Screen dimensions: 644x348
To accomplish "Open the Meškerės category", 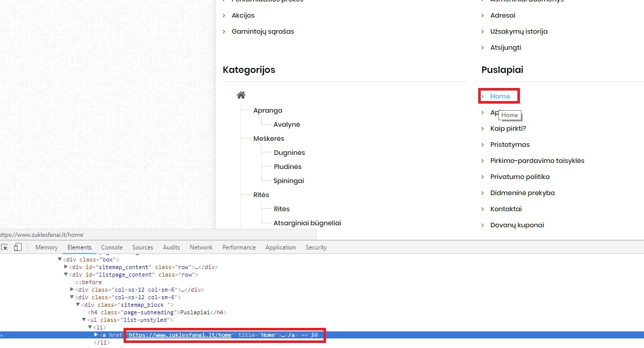I will tap(269, 138).
